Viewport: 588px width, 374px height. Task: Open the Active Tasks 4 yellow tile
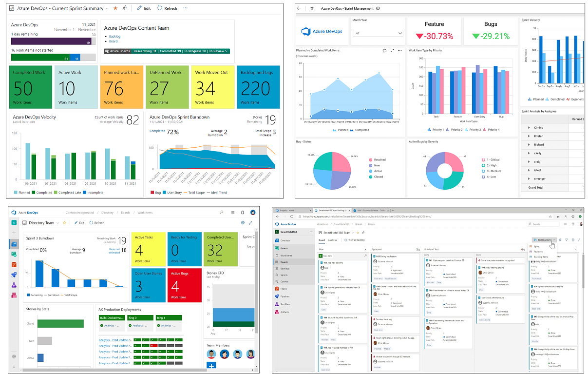[x=148, y=248]
